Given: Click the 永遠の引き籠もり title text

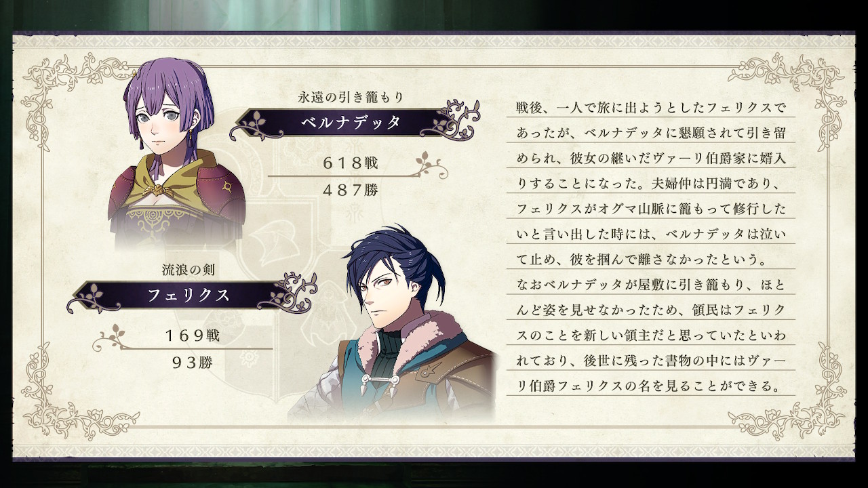Looking at the screenshot, I should (x=351, y=98).
